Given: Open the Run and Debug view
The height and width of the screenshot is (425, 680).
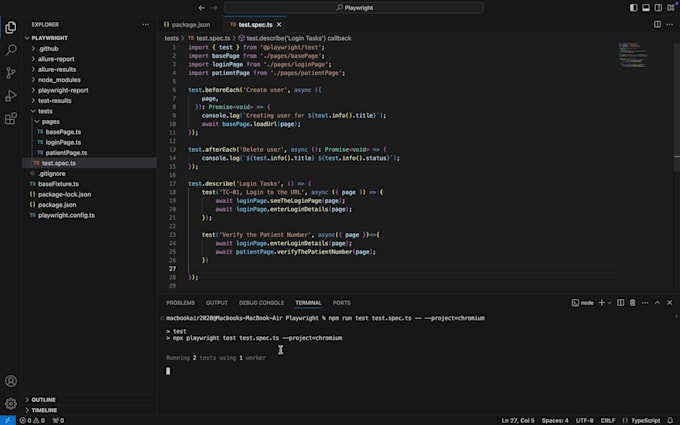Looking at the screenshot, I should coord(11,95).
